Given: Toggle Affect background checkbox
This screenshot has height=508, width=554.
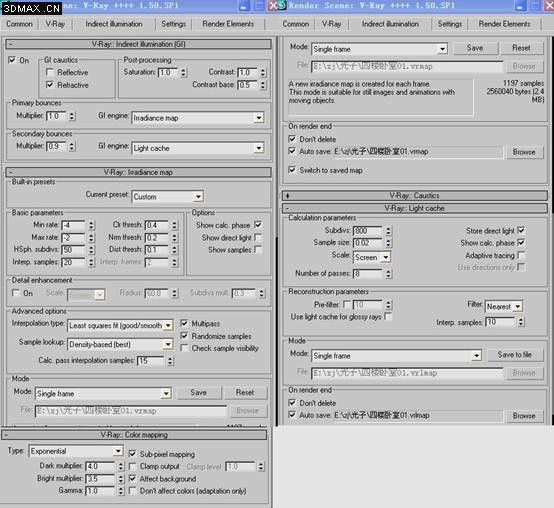Looking at the screenshot, I should (x=132, y=478).
